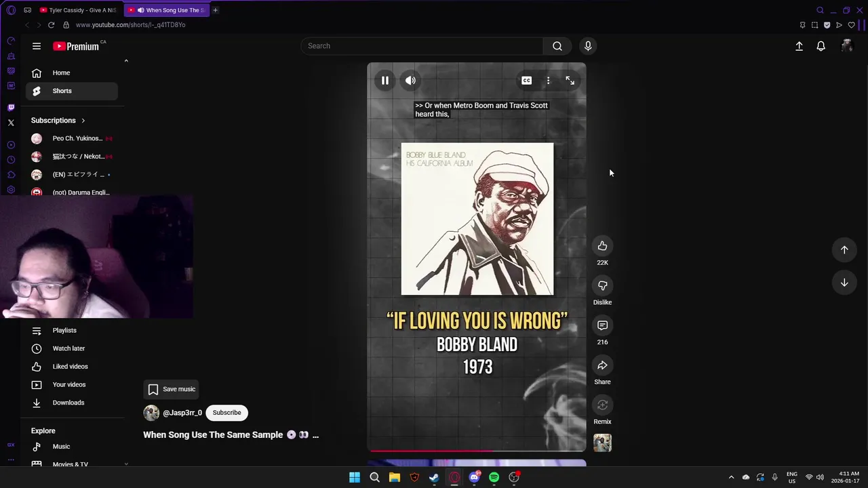
Task: Click the address bar URL
Action: coord(130,25)
